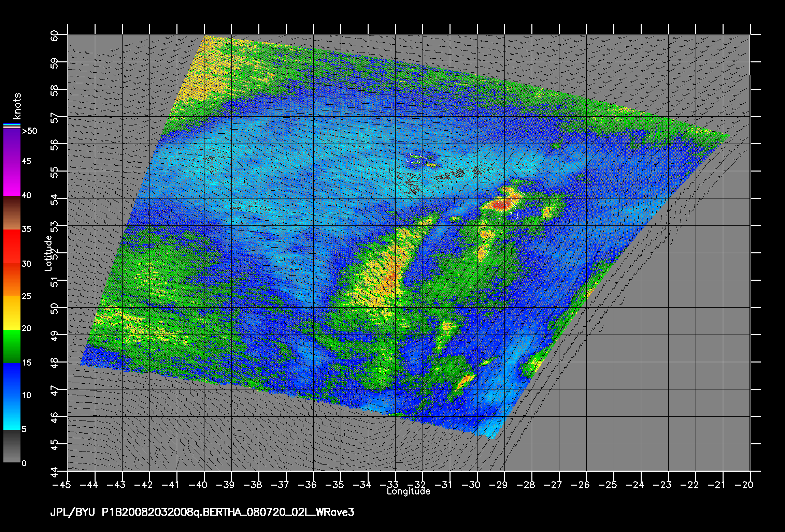Click the '40' knots scale label
This screenshot has width=785, height=532.
[26, 195]
